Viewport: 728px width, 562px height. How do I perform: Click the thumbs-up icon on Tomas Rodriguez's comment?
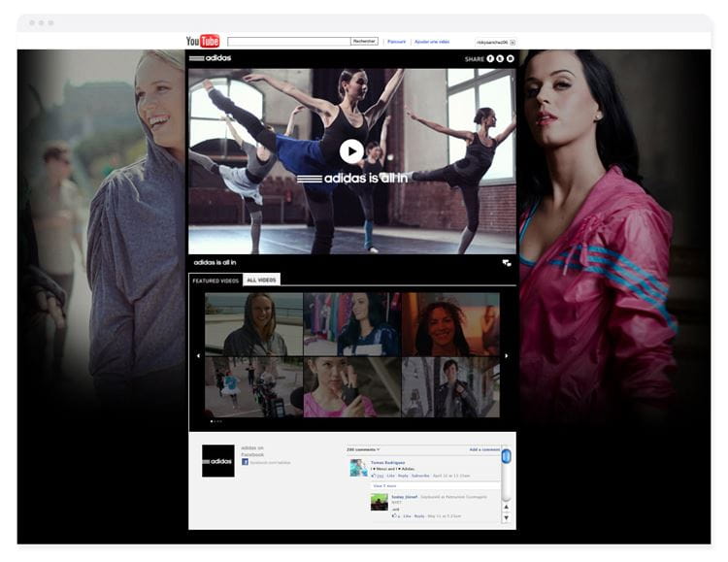click(374, 476)
